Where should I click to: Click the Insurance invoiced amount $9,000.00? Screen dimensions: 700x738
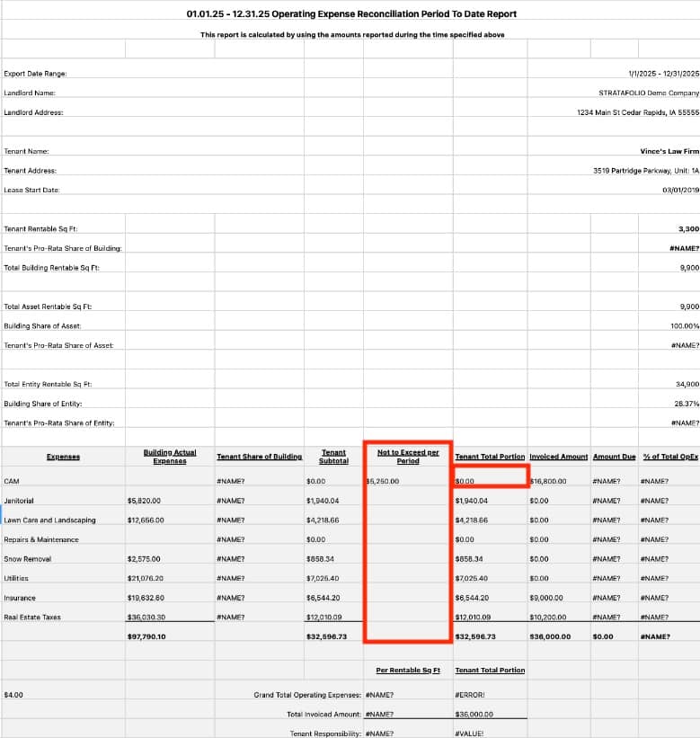(546, 598)
